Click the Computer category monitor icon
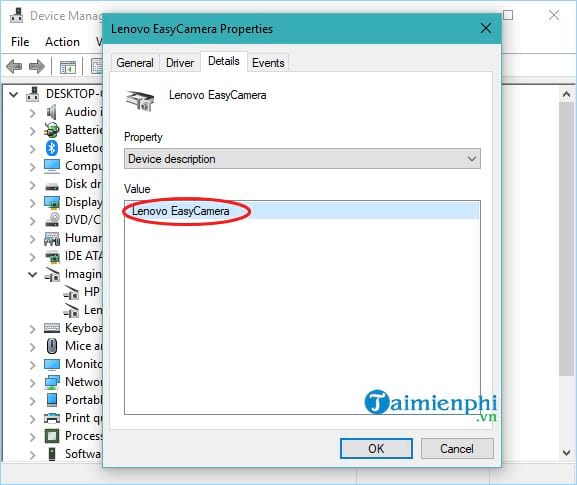Viewport: 577px width, 485px height. pos(52,166)
